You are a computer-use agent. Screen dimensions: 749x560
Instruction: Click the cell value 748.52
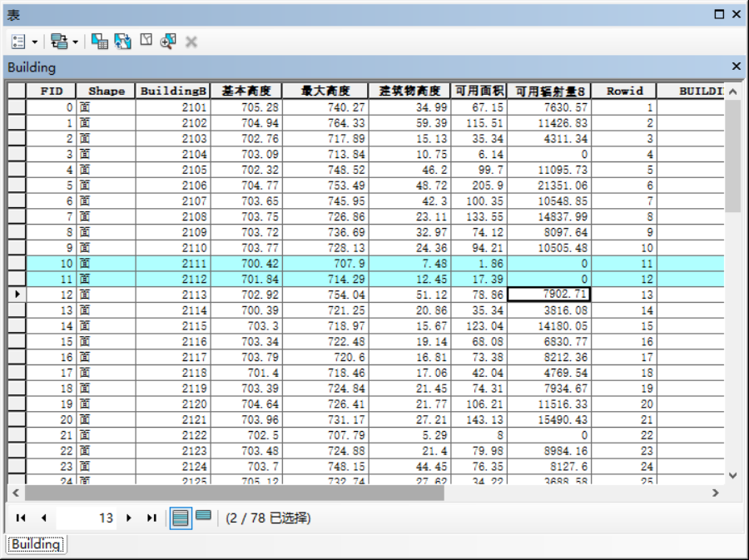pyautogui.click(x=325, y=170)
